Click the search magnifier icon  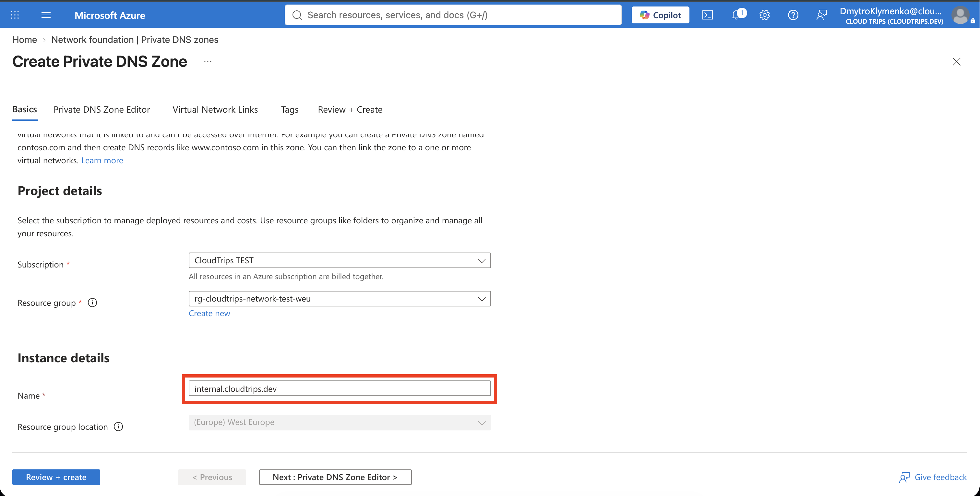click(x=297, y=15)
